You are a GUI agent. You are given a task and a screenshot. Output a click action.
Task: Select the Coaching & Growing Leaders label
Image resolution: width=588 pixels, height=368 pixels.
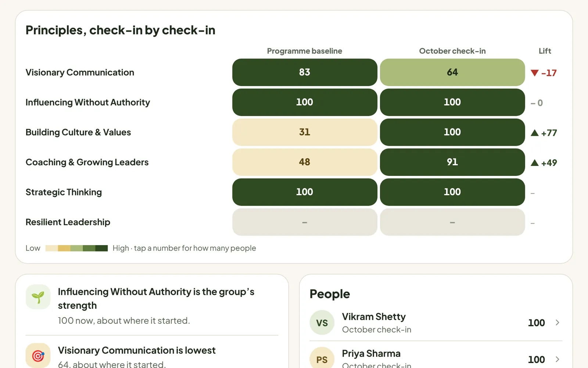87,162
